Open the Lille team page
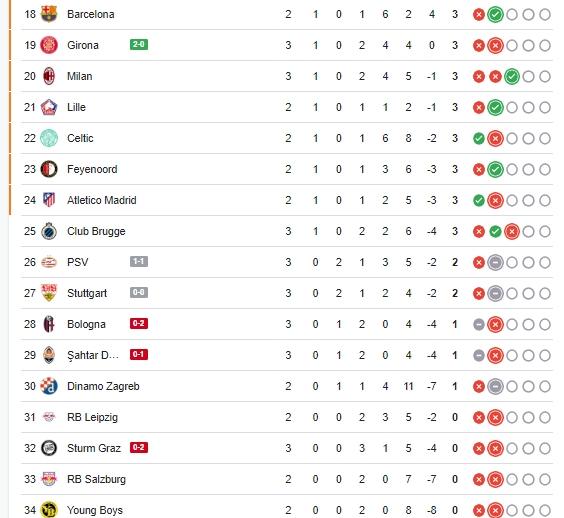564x518 pixels. [x=76, y=107]
